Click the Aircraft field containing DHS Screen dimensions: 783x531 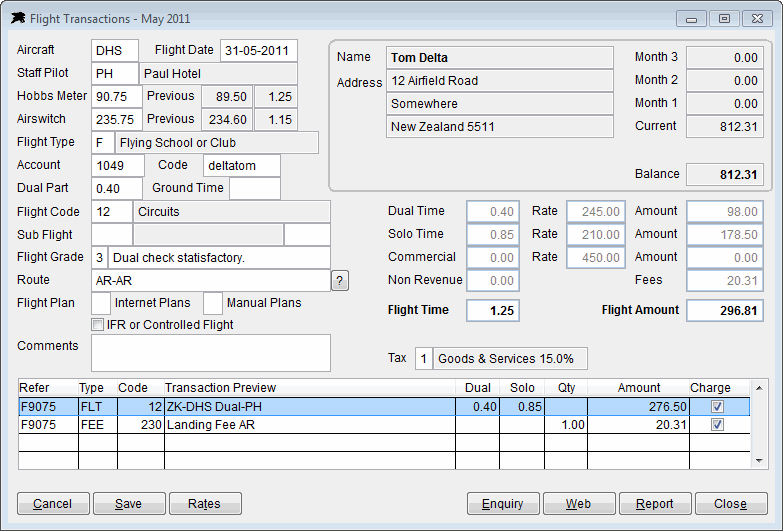115,50
